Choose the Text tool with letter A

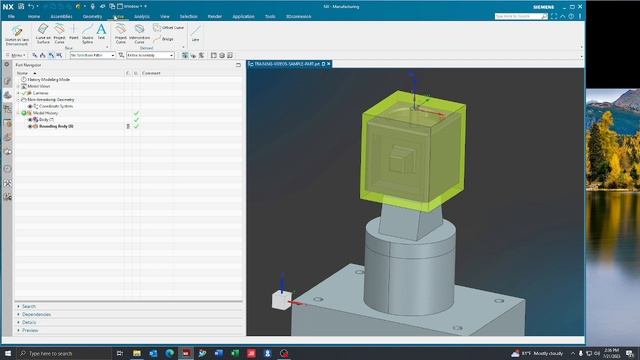click(x=101, y=32)
